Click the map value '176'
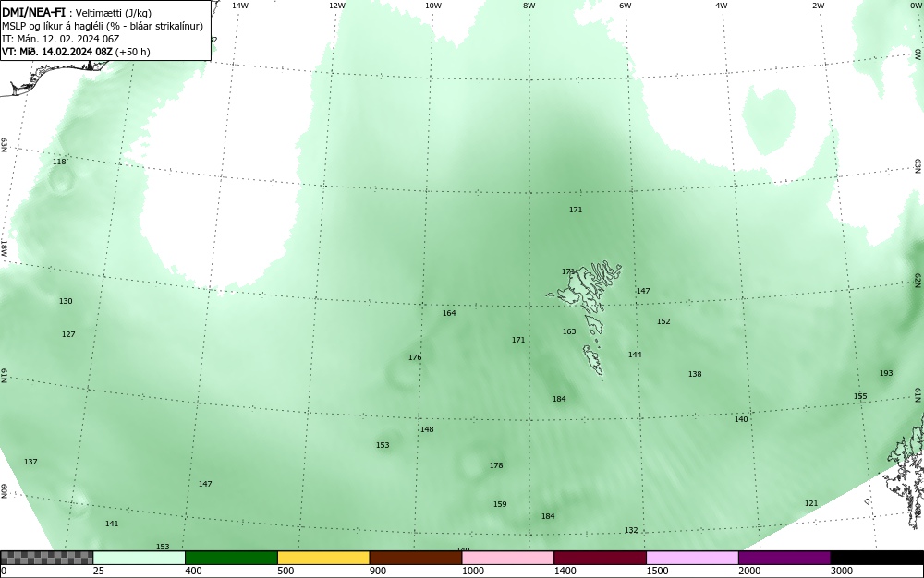 coord(415,358)
